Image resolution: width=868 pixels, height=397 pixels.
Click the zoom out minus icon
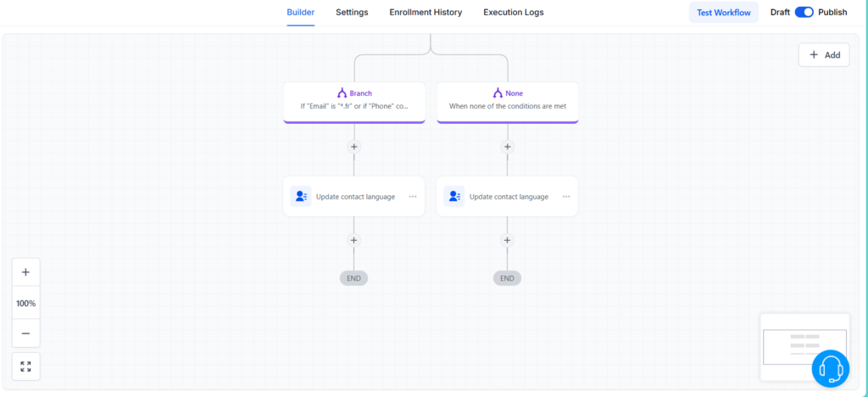tap(25, 333)
